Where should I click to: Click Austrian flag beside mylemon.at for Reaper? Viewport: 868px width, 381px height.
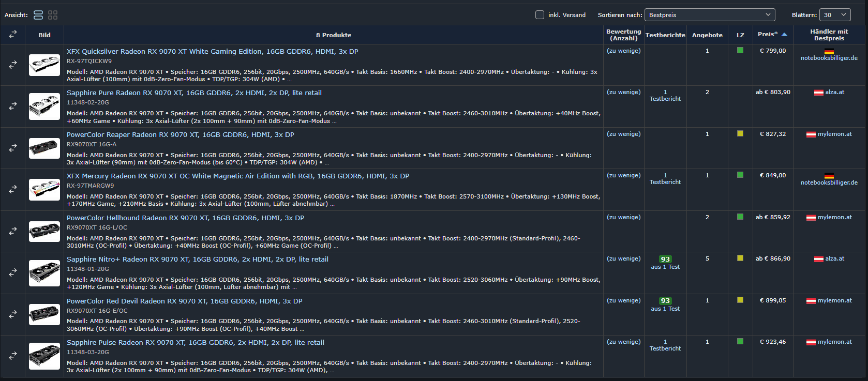coord(811,134)
